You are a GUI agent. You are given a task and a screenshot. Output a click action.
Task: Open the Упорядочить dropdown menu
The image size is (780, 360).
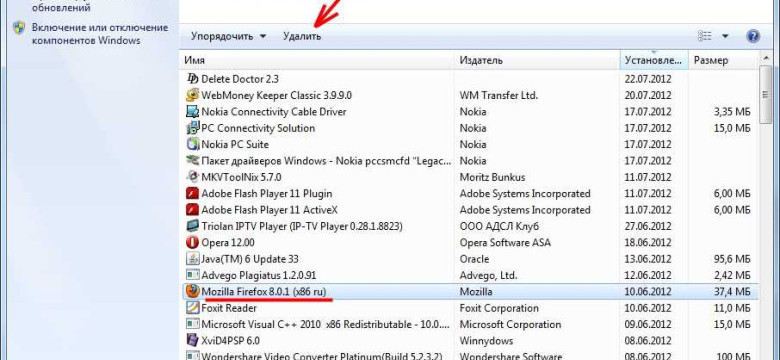pos(228,36)
